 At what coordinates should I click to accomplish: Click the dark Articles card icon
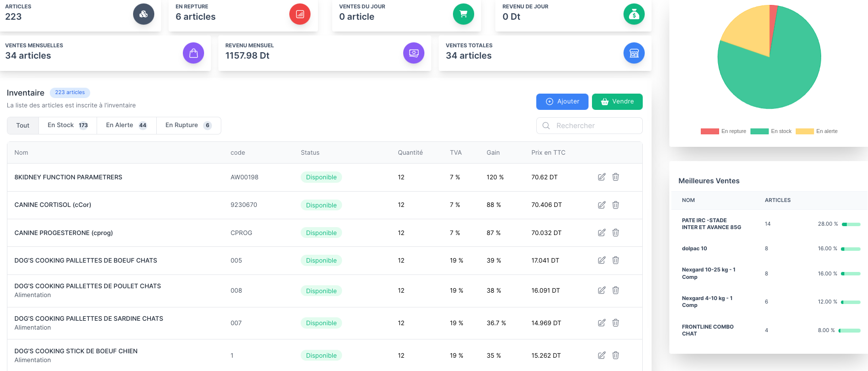tap(143, 14)
